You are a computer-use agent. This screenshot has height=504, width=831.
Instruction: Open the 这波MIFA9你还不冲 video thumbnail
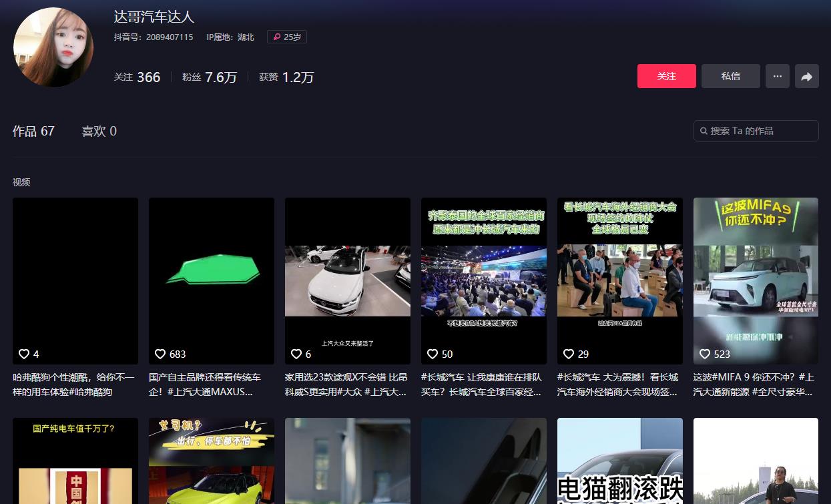point(756,281)
